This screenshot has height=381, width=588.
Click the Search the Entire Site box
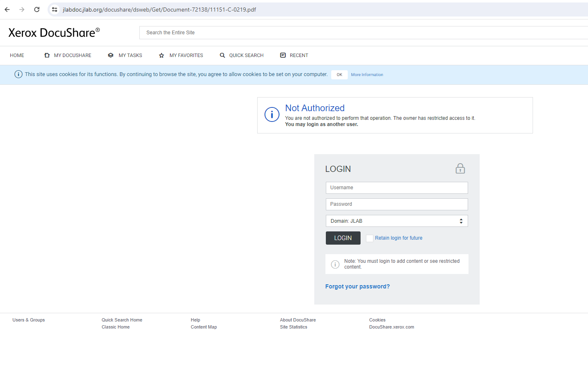pyautogui.click(x=364, y=33)
